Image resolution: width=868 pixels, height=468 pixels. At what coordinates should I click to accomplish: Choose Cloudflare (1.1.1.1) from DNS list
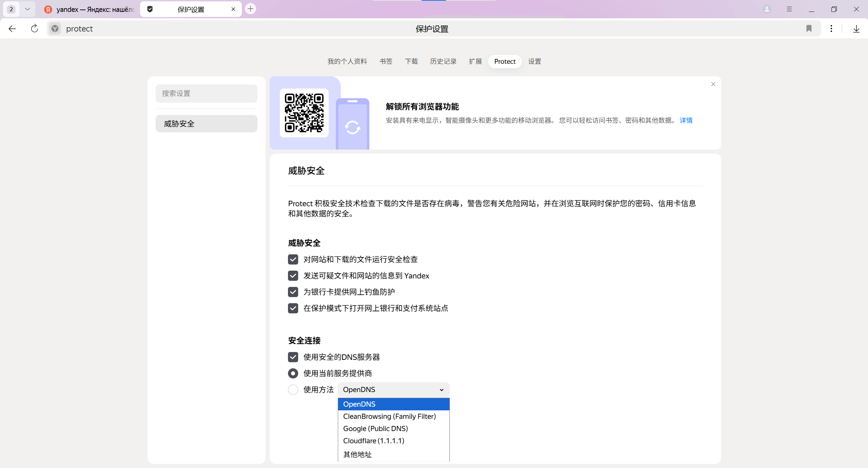pyautogui.click(x=373, y=441)
